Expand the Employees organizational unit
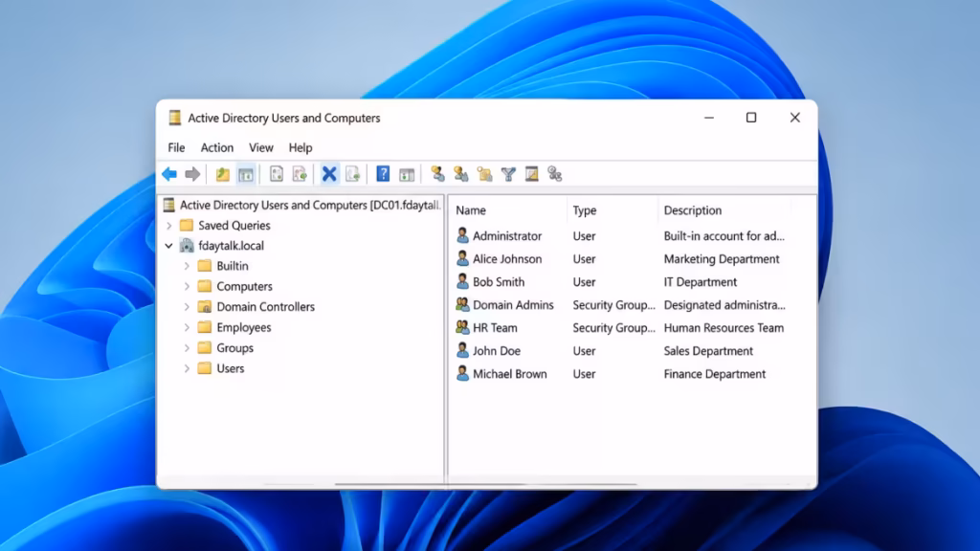Screen dimensions: 980x551 pyautogui.click(x=187, y=327)
